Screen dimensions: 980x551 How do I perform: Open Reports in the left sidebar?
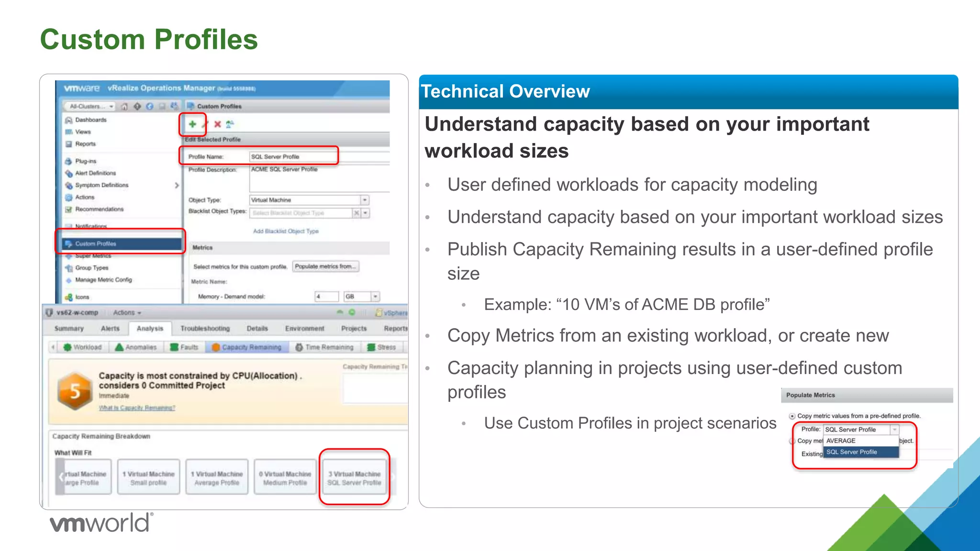[80, 144]
